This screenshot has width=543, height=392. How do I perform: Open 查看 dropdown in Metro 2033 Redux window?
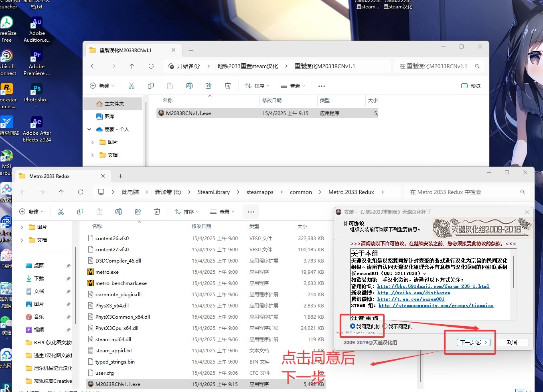coord(222,212)
